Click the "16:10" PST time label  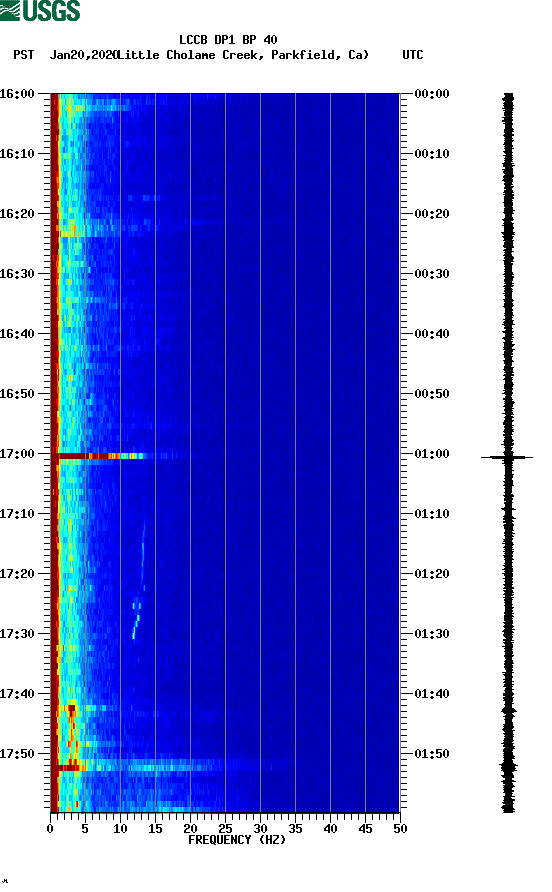pyautogui.click(x=17, y=154)
